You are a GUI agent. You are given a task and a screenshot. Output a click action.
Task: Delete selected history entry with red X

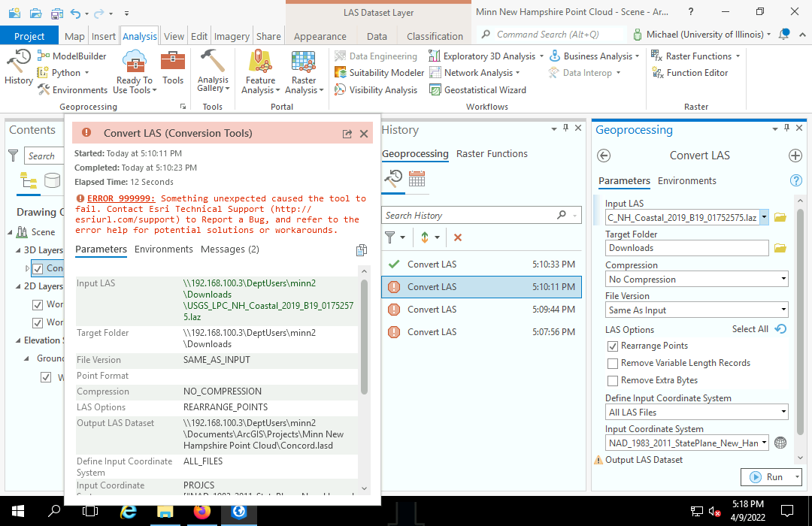[458, 237]
